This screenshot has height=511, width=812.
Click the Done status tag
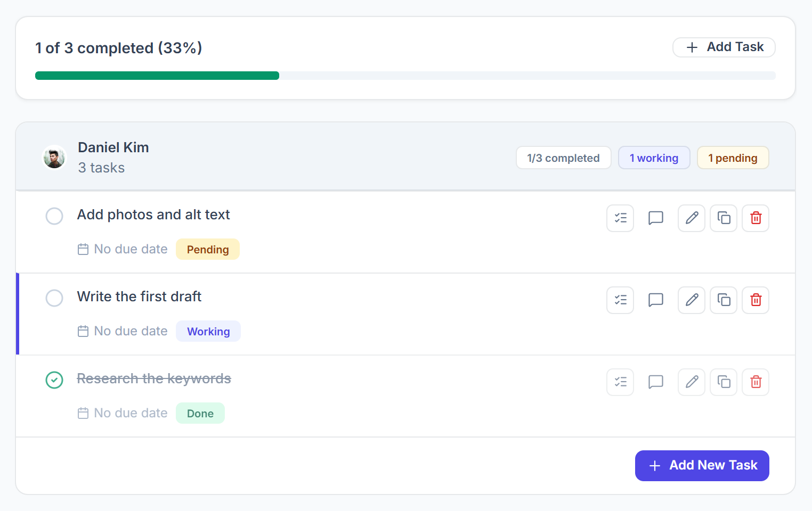(200, 414)
